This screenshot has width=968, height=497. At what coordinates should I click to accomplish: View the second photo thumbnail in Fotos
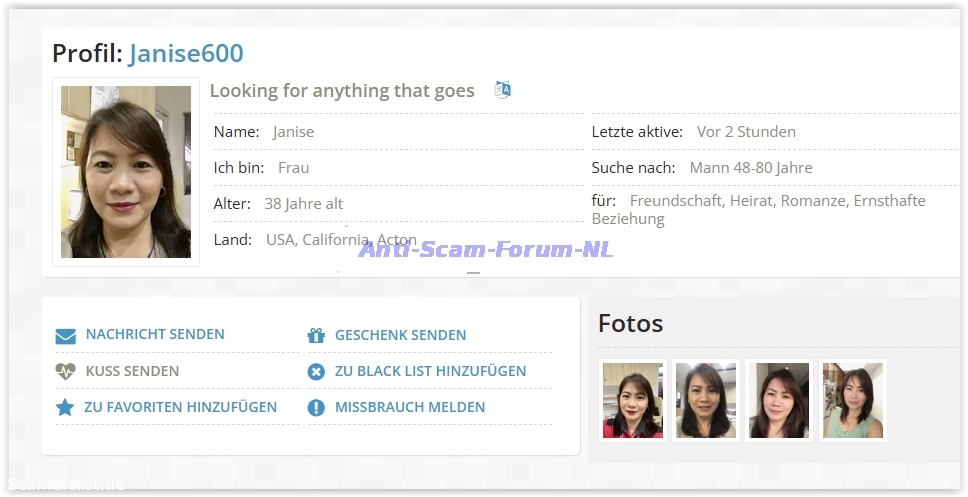point(706,401)
